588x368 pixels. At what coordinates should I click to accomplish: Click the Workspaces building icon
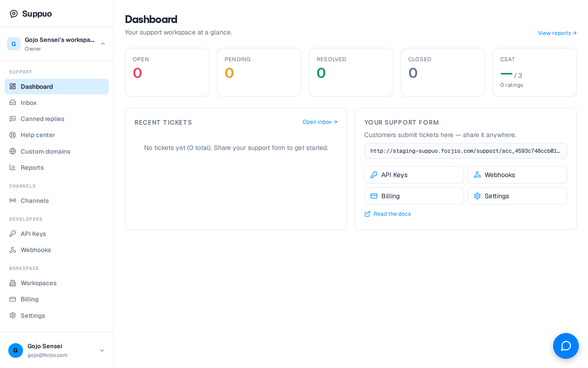[x=13, y=283]
